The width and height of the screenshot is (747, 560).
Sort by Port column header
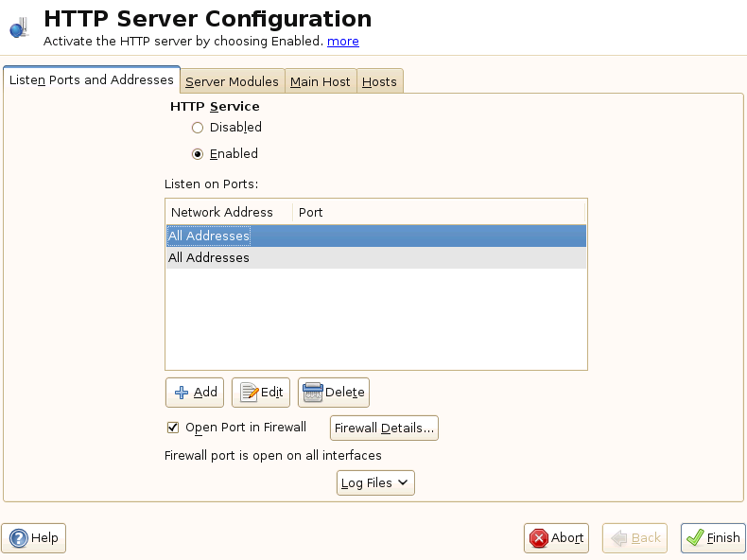(311, 213)
